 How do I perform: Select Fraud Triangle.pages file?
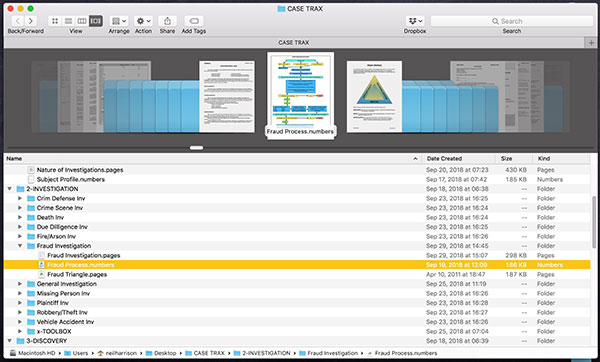pos(297,274)
